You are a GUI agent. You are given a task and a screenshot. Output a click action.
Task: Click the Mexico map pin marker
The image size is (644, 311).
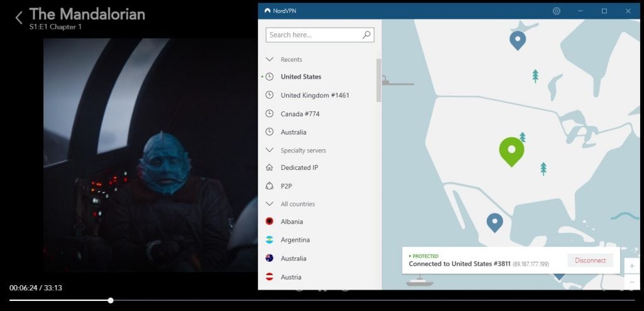click(494, 222)
